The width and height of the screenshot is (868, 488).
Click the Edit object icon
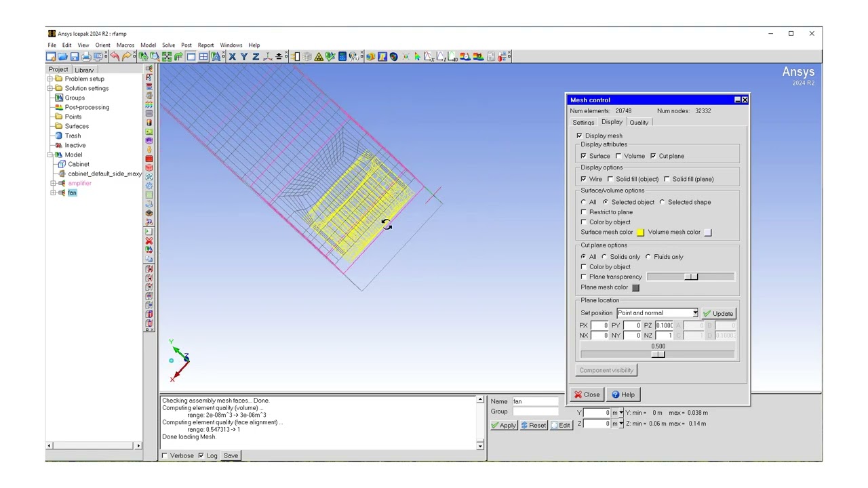[149, 232]
